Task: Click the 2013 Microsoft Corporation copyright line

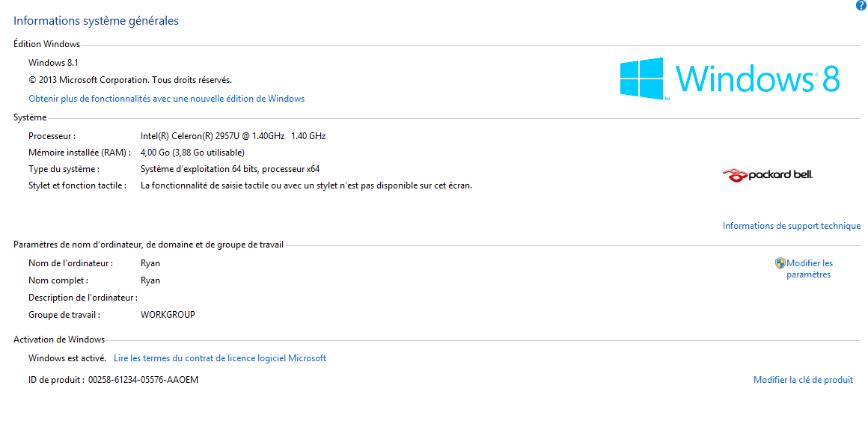Action: pyautogui.click(x=130, y=80)
